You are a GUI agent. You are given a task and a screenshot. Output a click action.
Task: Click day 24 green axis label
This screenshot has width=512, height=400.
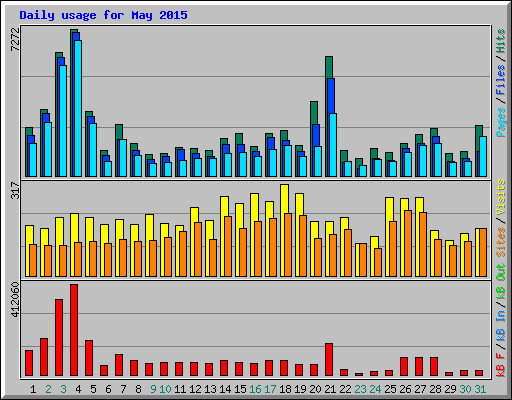(375, 389)
